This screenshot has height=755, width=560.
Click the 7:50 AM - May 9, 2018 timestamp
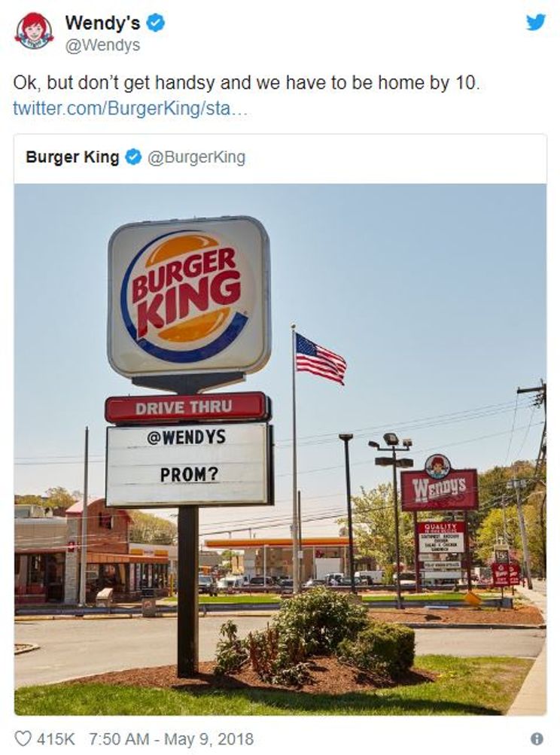click(171, 738)
